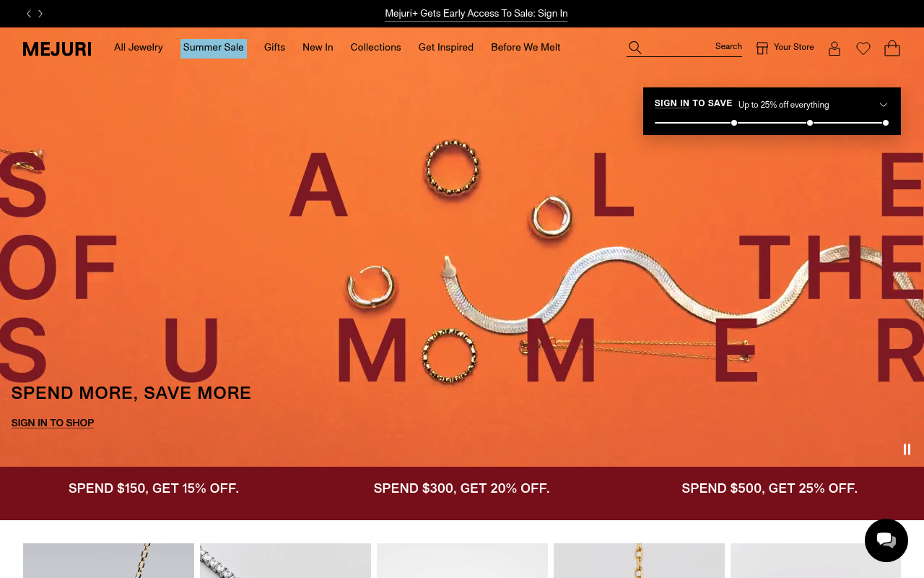Show next announcement banner message

[x=40, y=14]
